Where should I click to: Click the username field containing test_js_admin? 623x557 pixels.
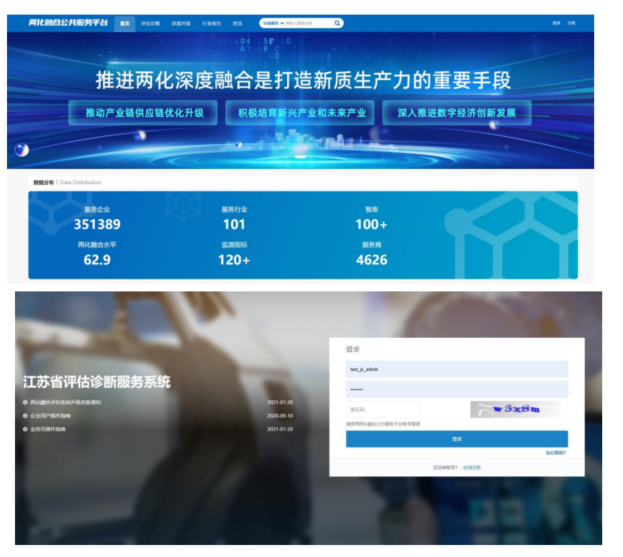tap(456, 369)
